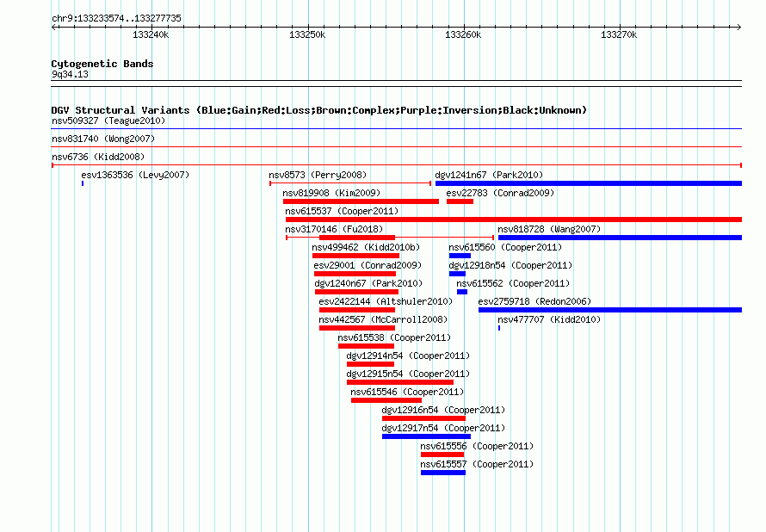766x532 pixels.
Task: Click the nsv818728 (Wang2007) label
Action: pyautogui.click(x=549, y=229)
